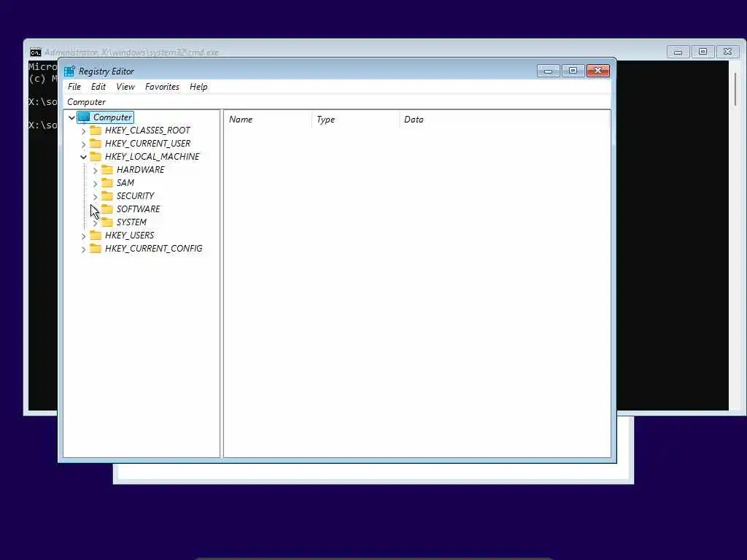Expand the HARDWARE subkey
Image resolution: width=747 pixels, height=560 pixels.
95,170
